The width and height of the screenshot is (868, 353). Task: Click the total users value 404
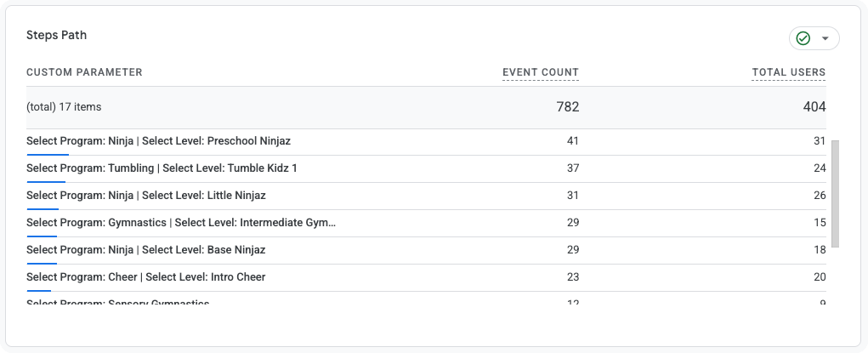[x=814, y=107]
